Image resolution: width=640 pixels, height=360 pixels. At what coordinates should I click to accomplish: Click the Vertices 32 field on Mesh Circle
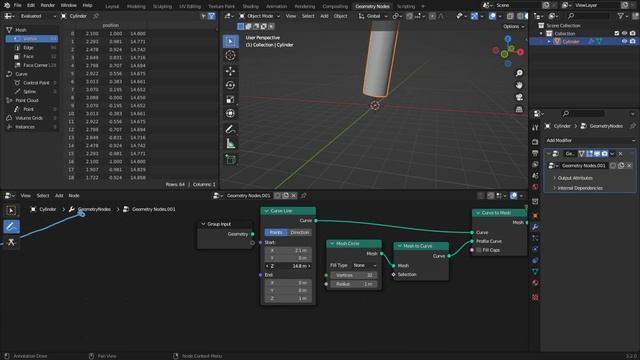[354, 275]
